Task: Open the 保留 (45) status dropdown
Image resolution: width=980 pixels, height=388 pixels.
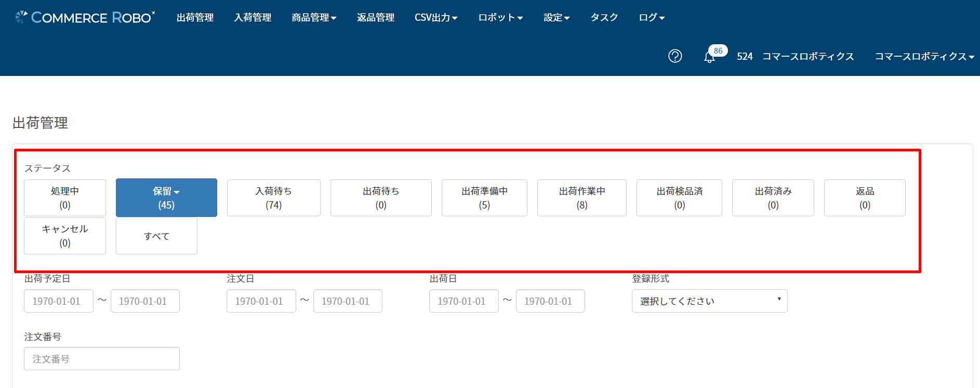Action: [x=166, y=198]
